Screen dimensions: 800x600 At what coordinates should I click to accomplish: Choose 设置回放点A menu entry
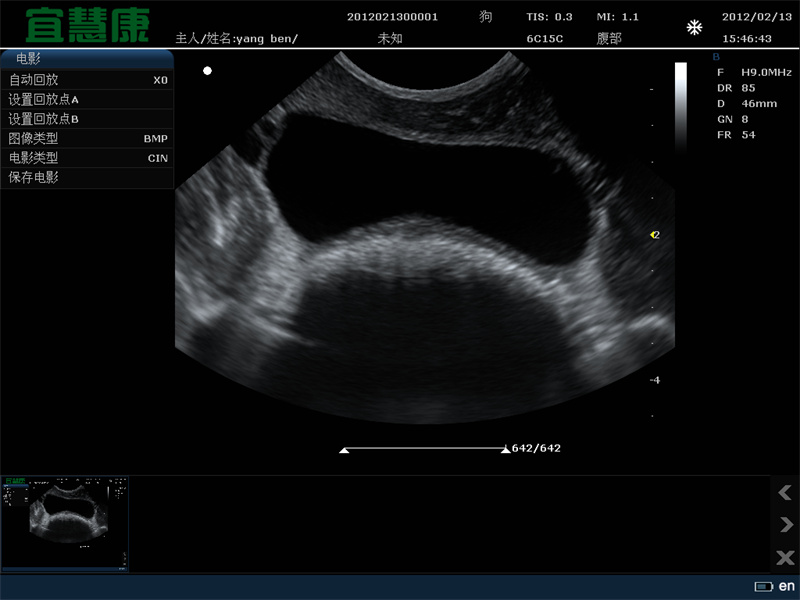[x=87, y=99]
